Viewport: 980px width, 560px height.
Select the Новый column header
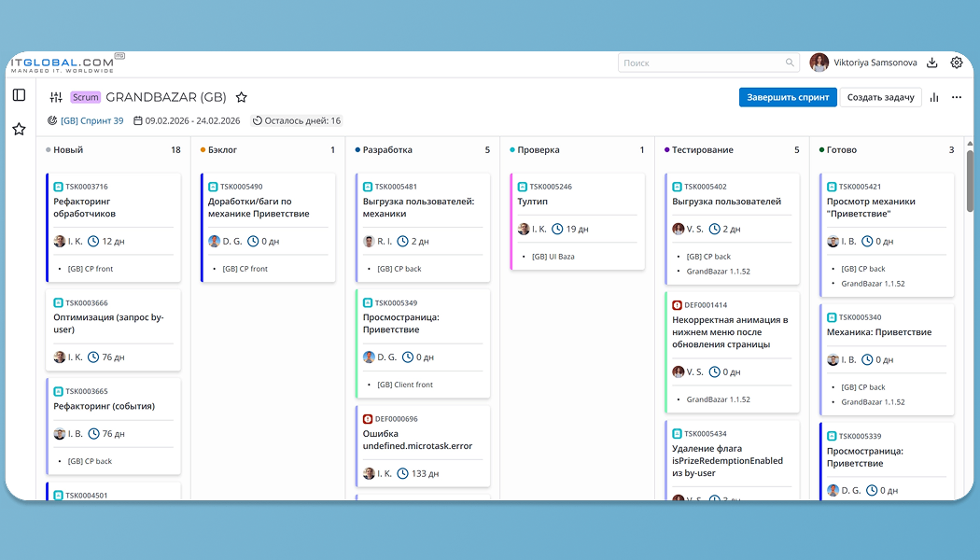[67, 150]
